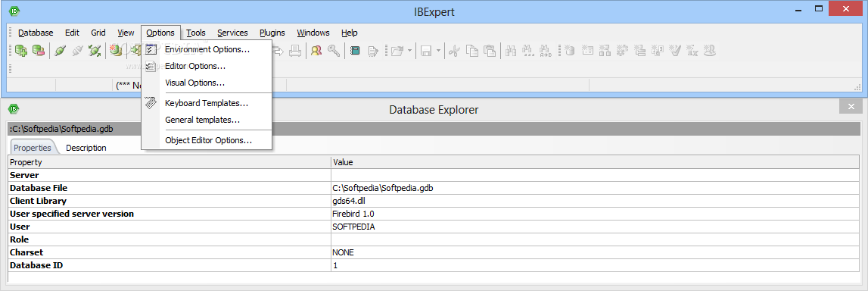Choose Editor Options from the menu
Image resolution: width=868 pixels, height=291 pixels.
[x=207, y=66]
